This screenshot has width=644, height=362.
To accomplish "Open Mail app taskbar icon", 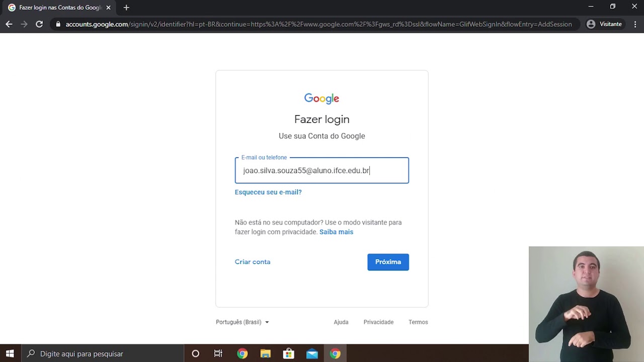I will click(x=312, y=353).
